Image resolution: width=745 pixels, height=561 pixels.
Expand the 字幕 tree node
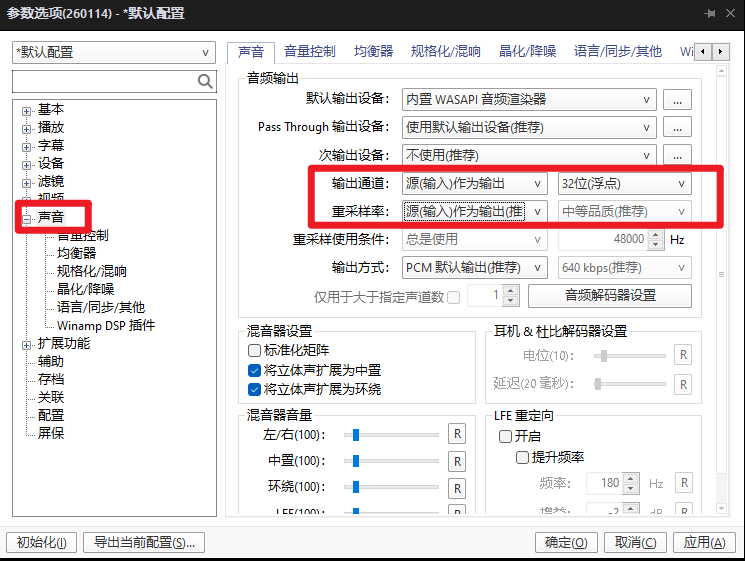point(26,147)
